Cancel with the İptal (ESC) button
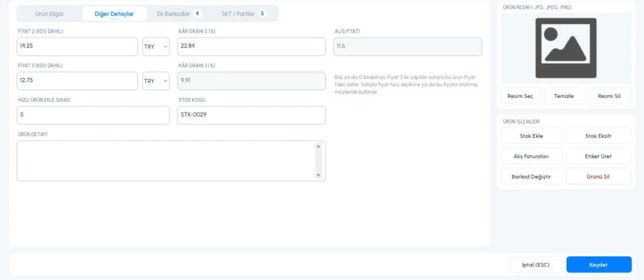Screen dimensions: 644x280 [536, 265]
